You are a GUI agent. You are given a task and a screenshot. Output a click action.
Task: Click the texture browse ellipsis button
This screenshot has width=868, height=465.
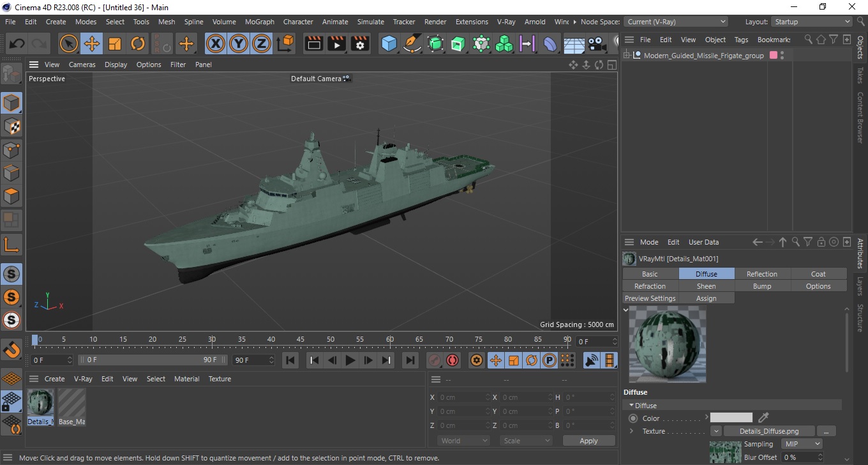[826, 431]
